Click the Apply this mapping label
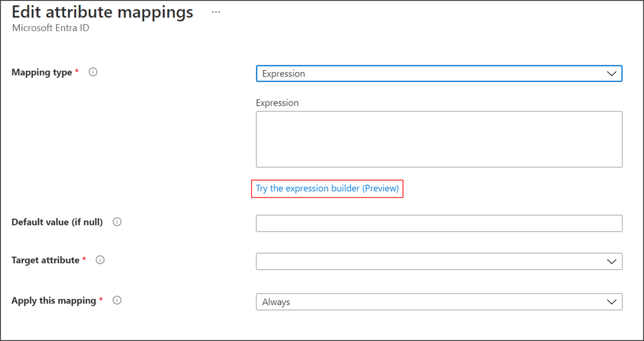644x341 pixels. coord(54,301)
